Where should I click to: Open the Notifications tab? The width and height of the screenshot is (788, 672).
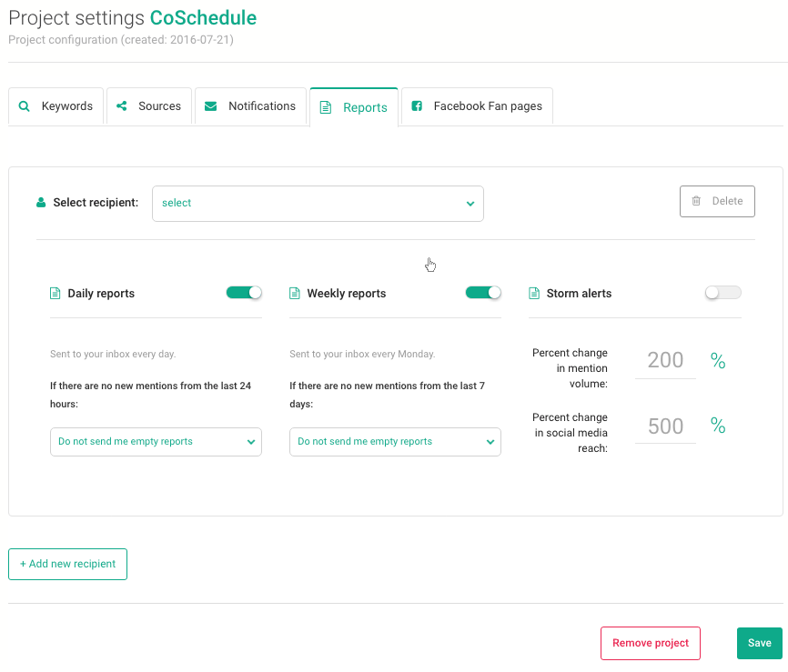(x=251, y=106)
